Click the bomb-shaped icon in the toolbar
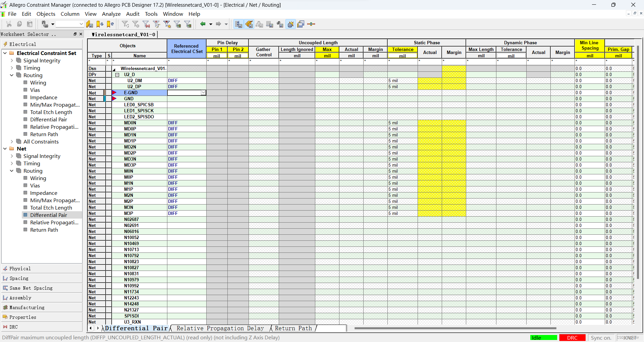This screenshot has width=644, height=342. coord(290,24)
